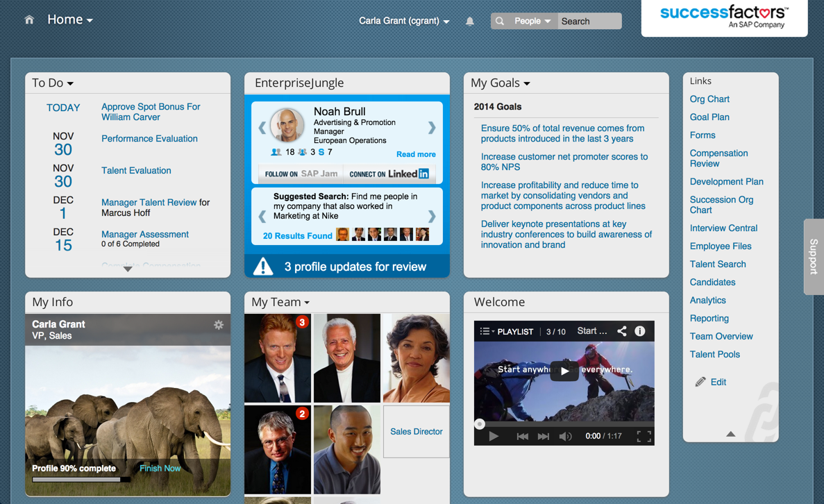
Task: Click the home icon in the header
Action: (28, 19)
